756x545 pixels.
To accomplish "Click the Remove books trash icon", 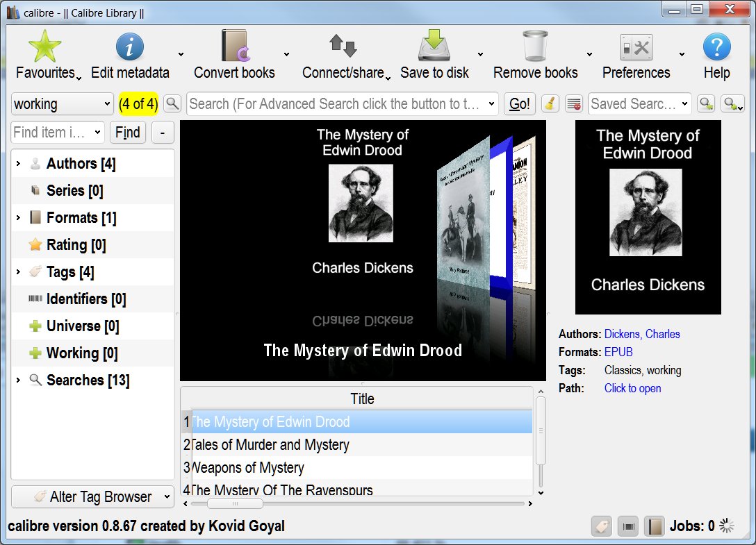I will 535,46.
